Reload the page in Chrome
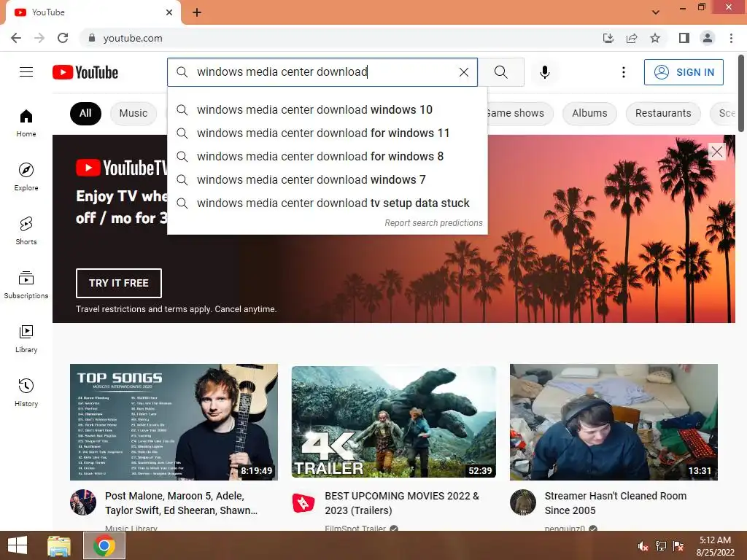The height and width of the screenshot is (560, 747). (63, 38)
